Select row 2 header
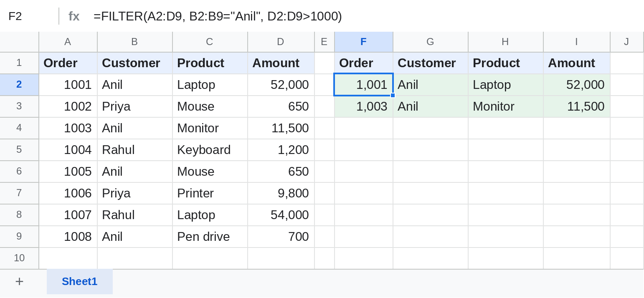644x298 pixels. pyautogui.click(x=19, y=85)
